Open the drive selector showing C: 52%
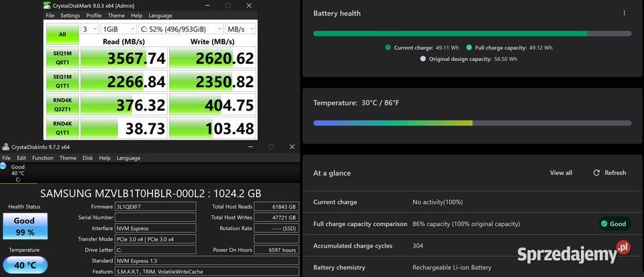Image resolution: width=644 pixels, height=277 pixels. tap(180, 29)
